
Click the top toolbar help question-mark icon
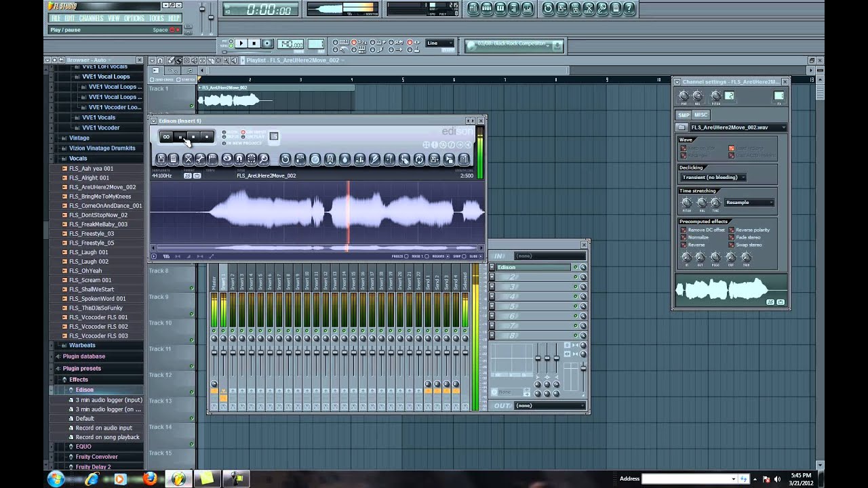629,8
